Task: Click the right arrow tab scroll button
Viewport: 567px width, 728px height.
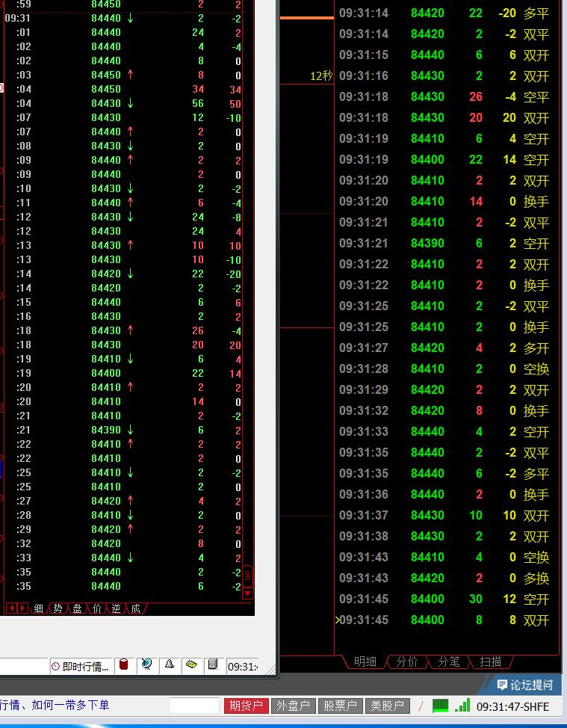Action: tap(22, 608)
